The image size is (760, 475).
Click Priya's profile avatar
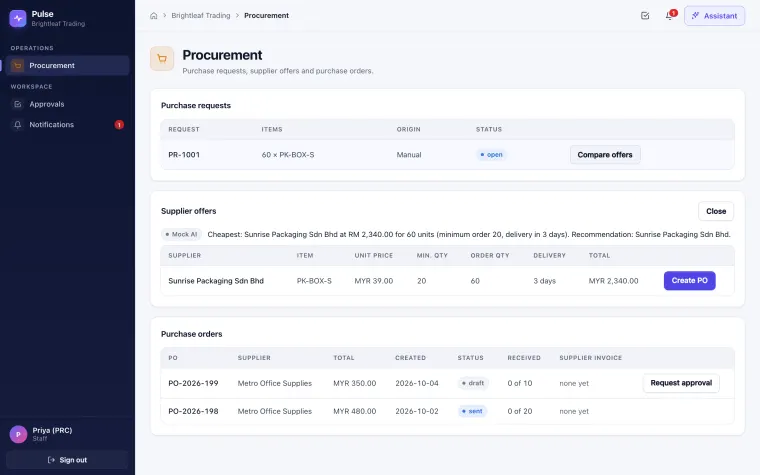[x=18, y=434]
